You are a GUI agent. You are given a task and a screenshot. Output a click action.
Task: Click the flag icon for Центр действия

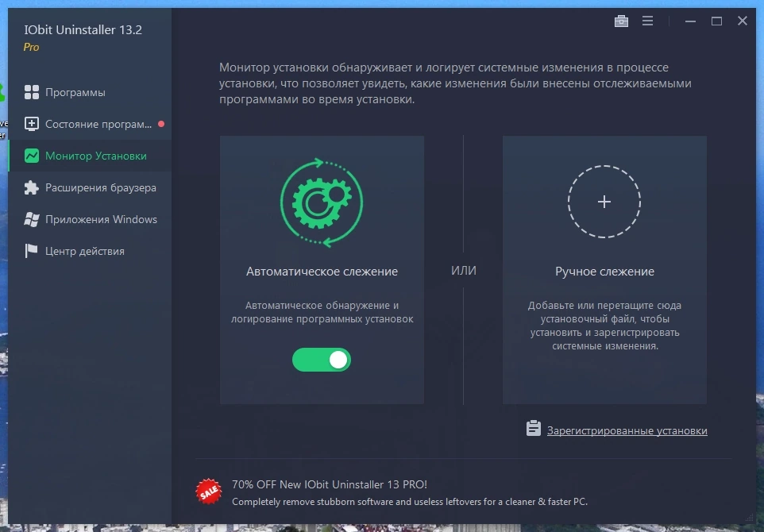pos(32,251)
